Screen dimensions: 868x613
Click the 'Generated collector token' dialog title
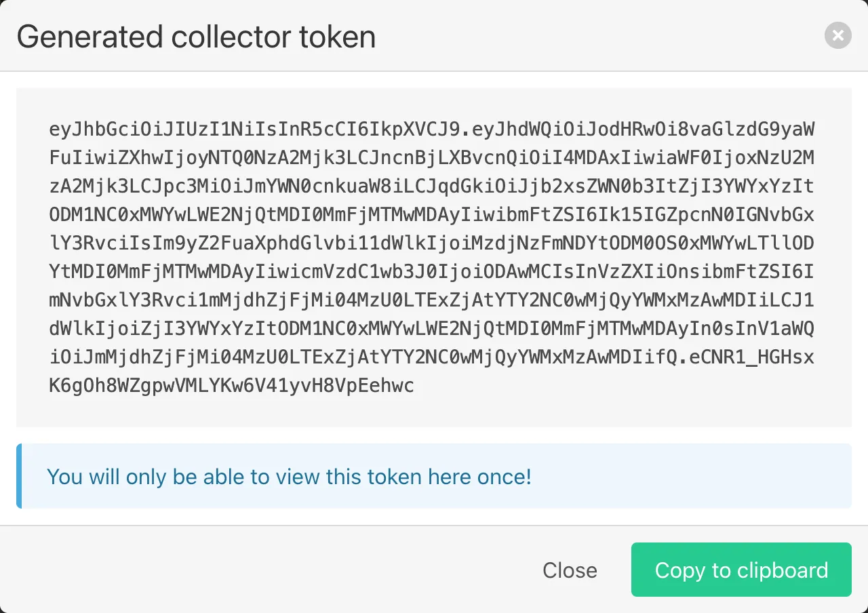(196, 37)
